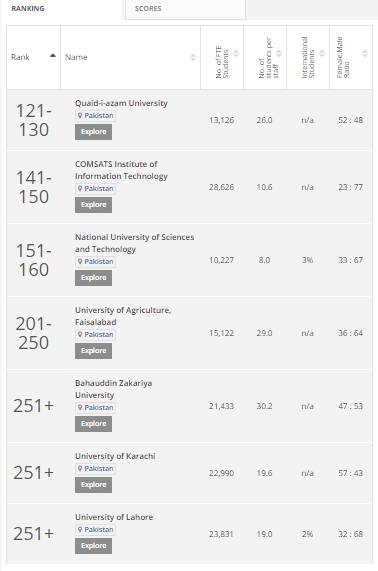This screenshot has width=378, height=571.
Task: Explore COMSATS Institute of Information Technology
Action: tap(93, 205)
